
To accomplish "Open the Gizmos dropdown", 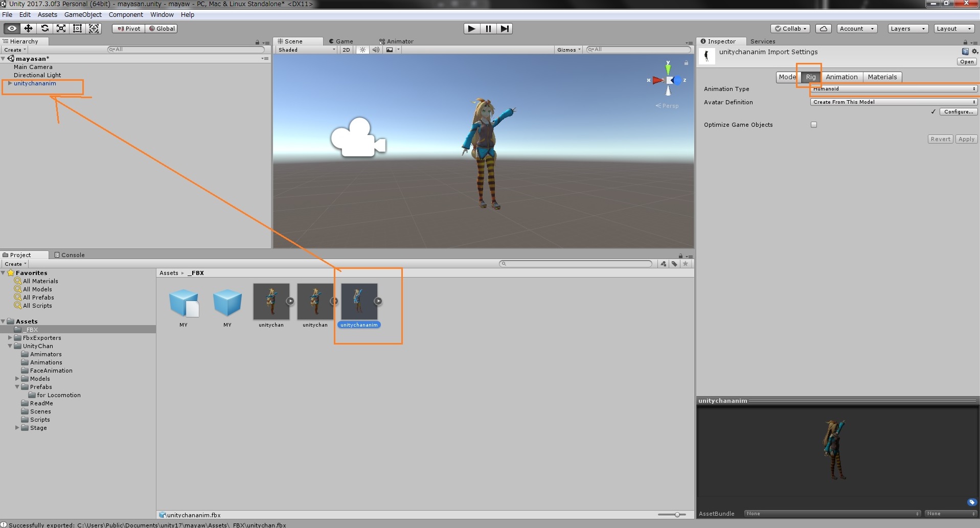I will click(569, 50).
